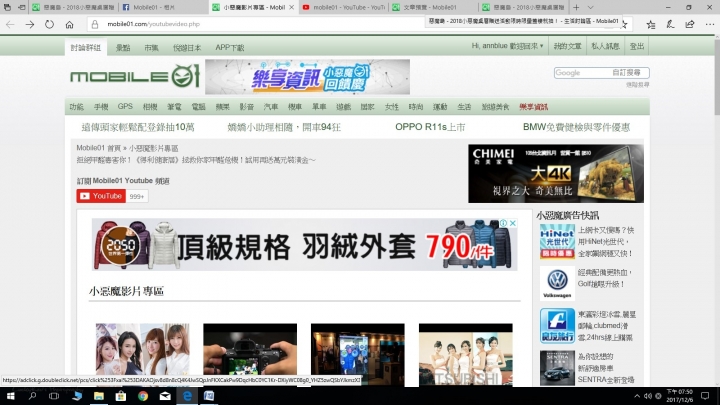
Task: Switch to the Facebook Mobile01 tab
Action: (x=163, y=7)
